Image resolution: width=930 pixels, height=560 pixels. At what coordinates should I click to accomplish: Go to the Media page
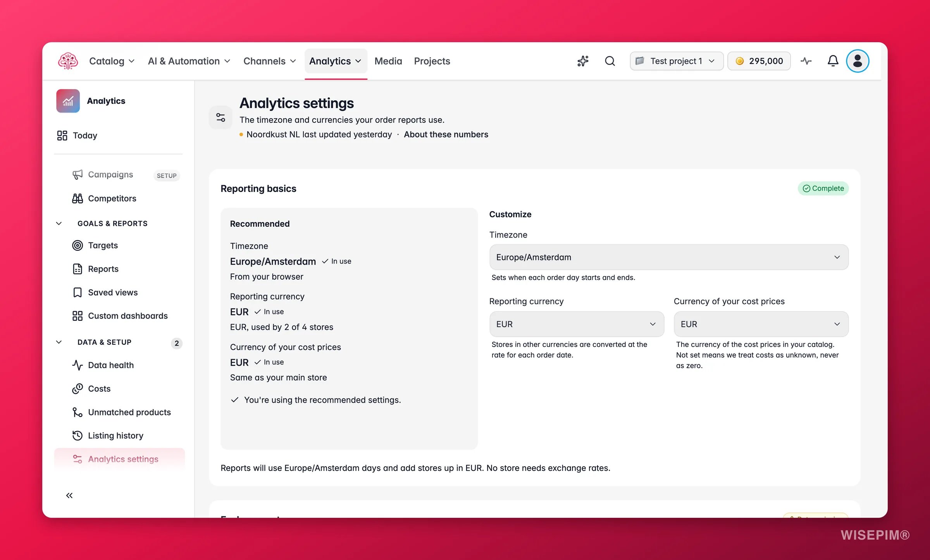coord(388,61)
